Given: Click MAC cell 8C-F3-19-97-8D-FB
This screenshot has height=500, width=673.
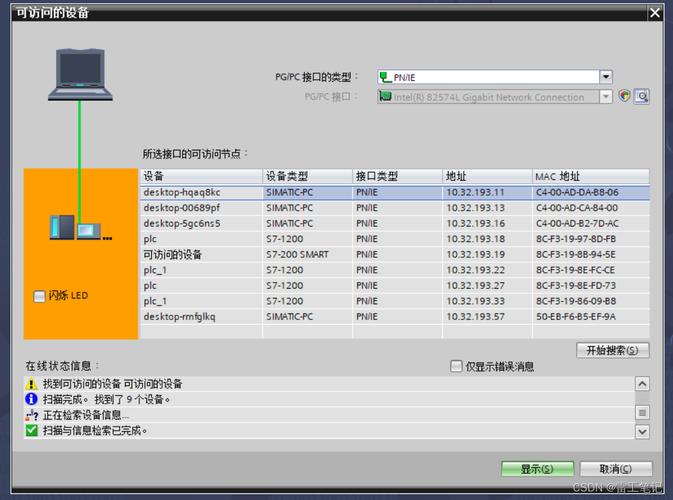Looking at the screenshot, I should pos(591,239).
